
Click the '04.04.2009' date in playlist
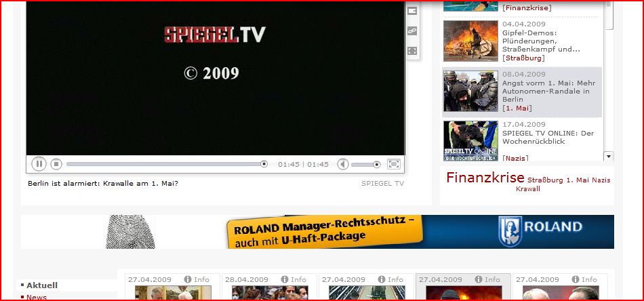pos(523,24)
